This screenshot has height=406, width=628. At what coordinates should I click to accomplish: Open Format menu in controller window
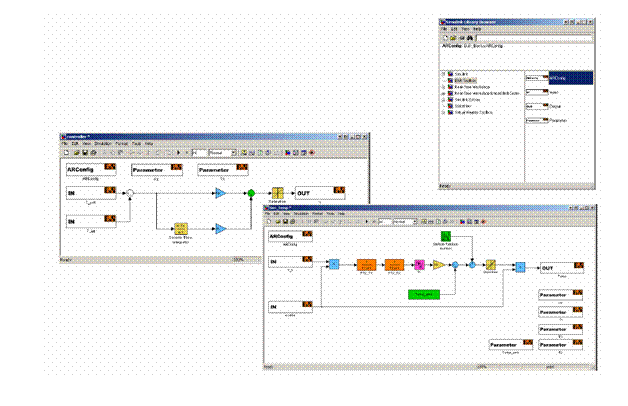[121, 143]
